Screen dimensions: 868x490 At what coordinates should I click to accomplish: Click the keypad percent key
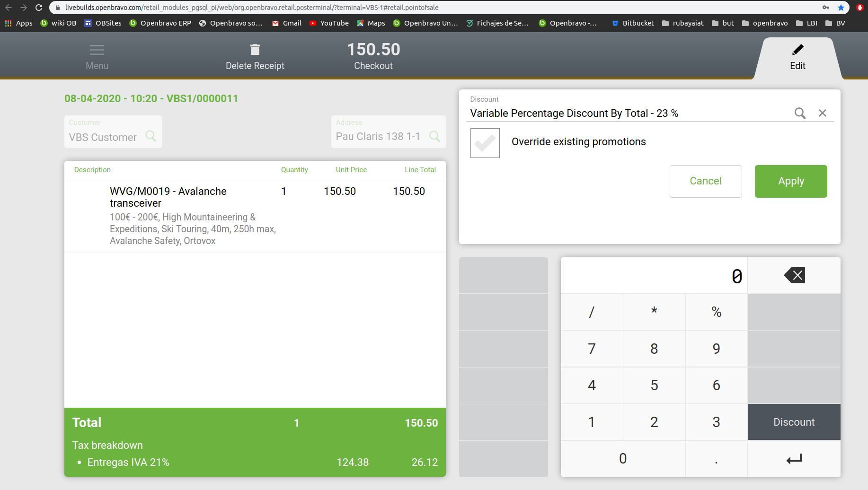[x=716, y=312]
